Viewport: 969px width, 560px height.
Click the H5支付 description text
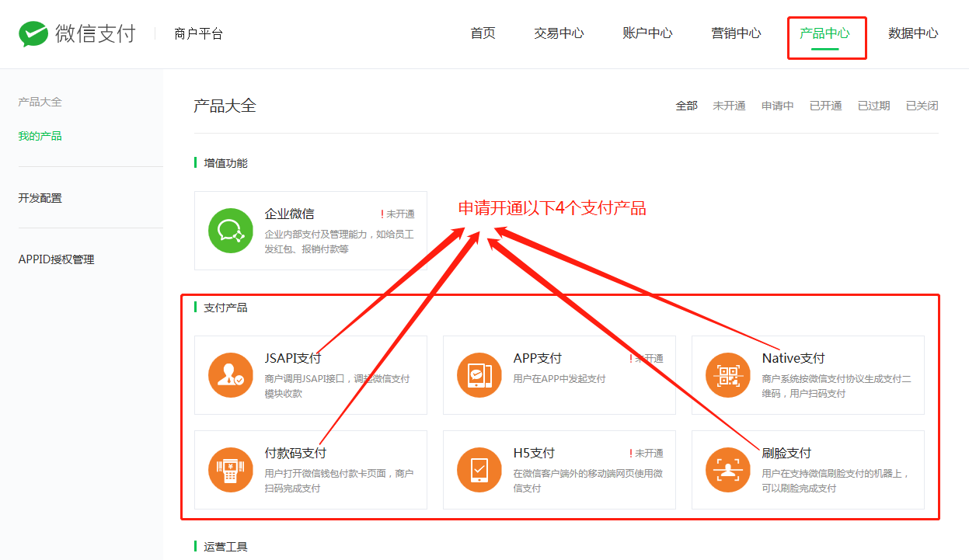587,481
